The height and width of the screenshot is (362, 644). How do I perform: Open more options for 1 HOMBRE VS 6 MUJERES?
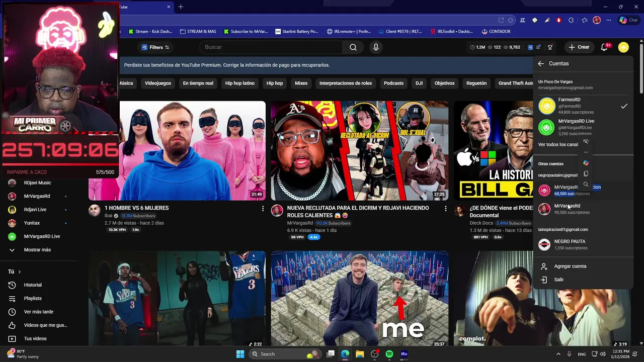coord(263,208)
